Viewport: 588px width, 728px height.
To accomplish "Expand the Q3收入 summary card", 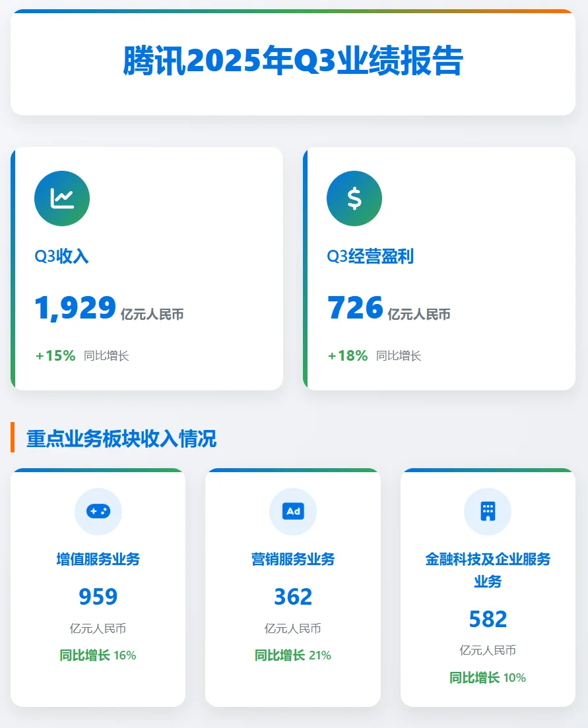I will (x=147, y=268).
